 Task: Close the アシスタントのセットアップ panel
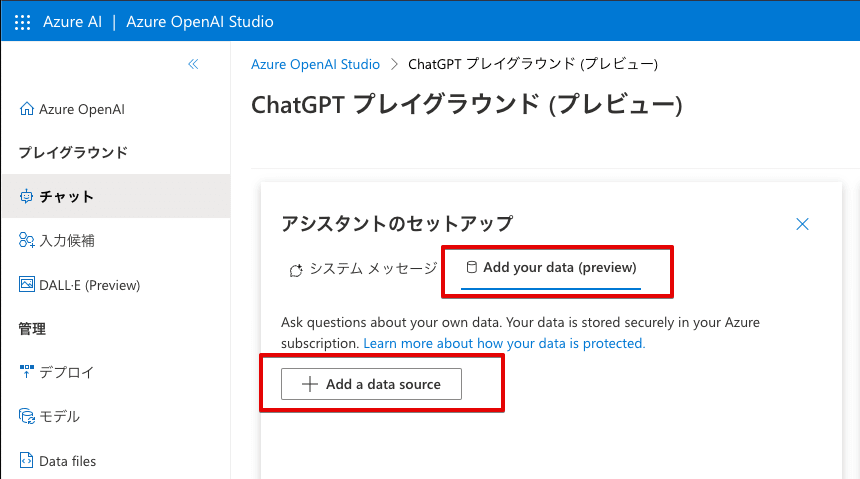pos(802,224)
